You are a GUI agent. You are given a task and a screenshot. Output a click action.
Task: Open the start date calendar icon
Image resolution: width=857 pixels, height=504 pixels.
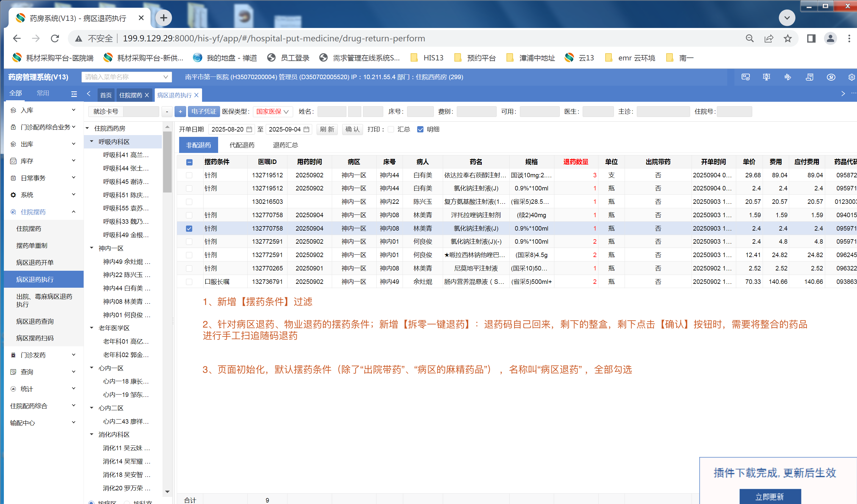tap(249, 129)
